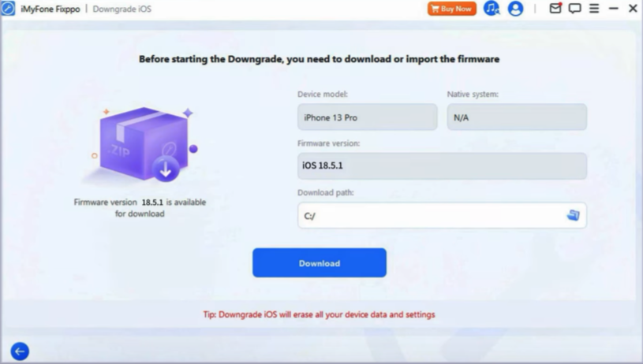Go back using the blue arrow button
The height and width of the screenshot is (364, 643).
click(x=20, y=351)
